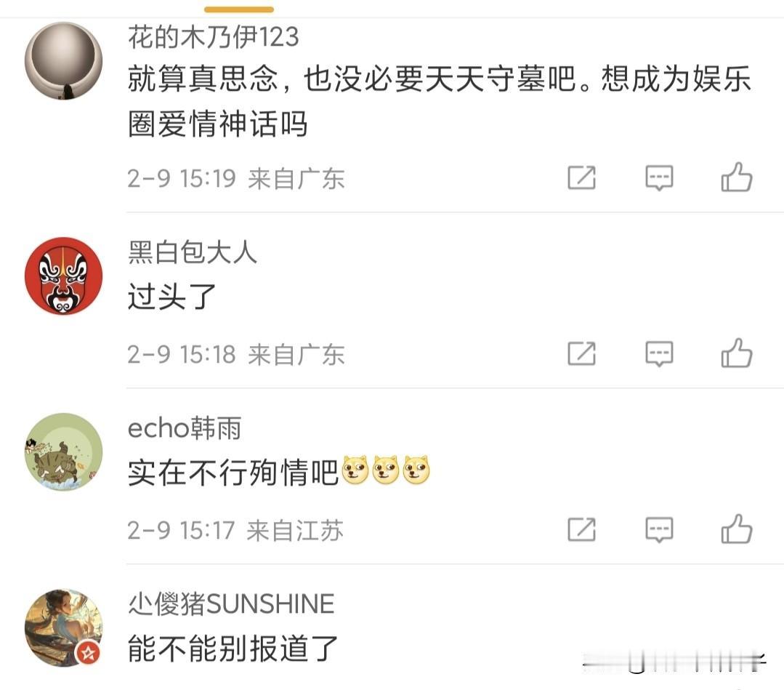Image resolution: width=784 pixels, height=690 pixels.
Task: Select the comment text "能不能别报道了"
Action: coord(233,649)
